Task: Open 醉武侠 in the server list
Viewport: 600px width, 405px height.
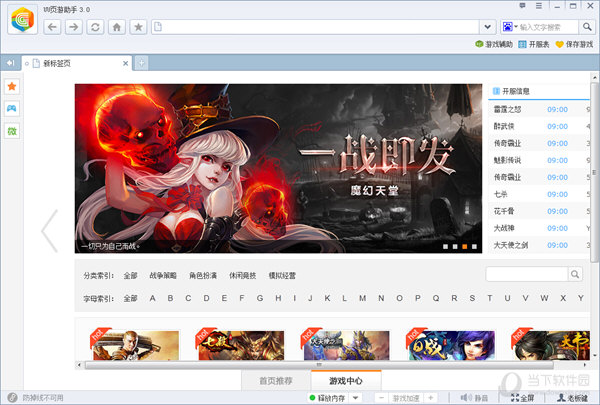Action: (x=504, y=126)
